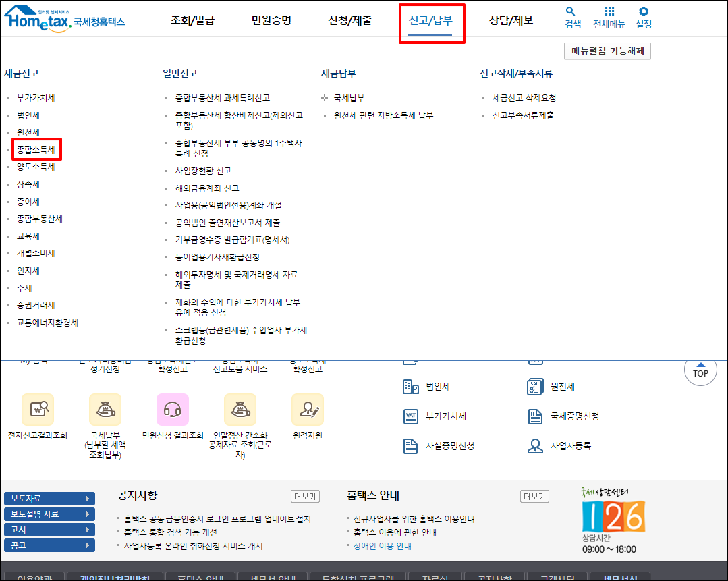Open 공익법인 출연재산보고서 제출
Screen dimensions: 728x581
tap(227, 223)
